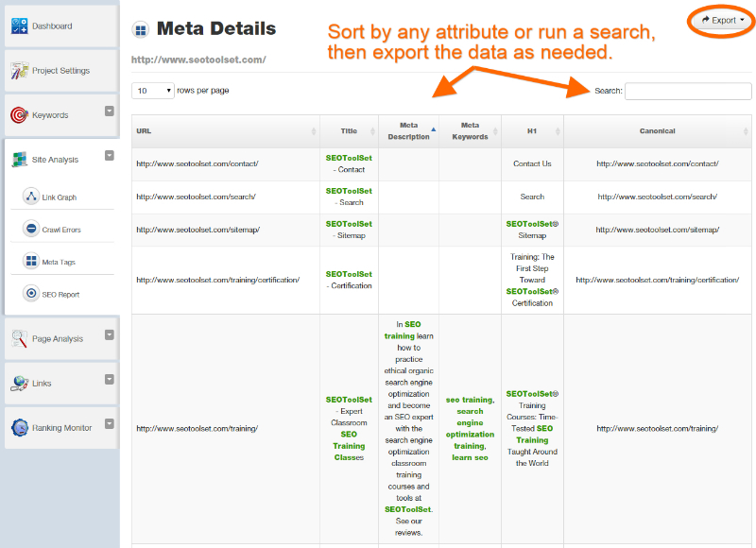Viewport: 756px width, 548px height.
Task: Open the rows per page dropdown
Action: pos(153,91)
